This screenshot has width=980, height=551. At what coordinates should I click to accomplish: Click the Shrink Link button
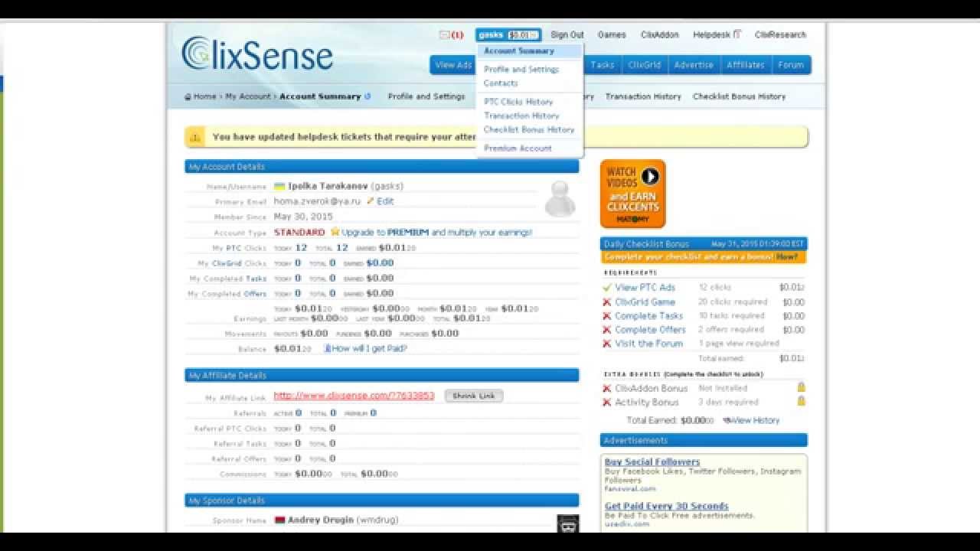[474, 396]
